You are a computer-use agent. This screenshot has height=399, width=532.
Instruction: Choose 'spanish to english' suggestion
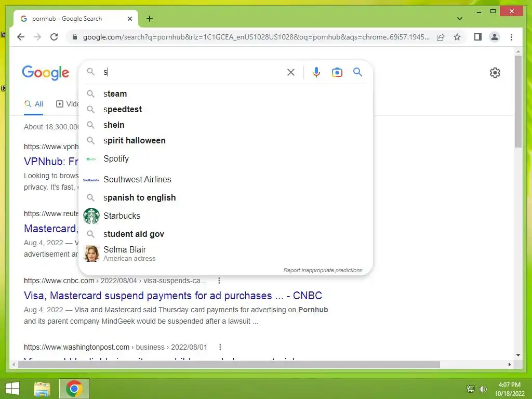pyautogui.click(x=225, y=197)
